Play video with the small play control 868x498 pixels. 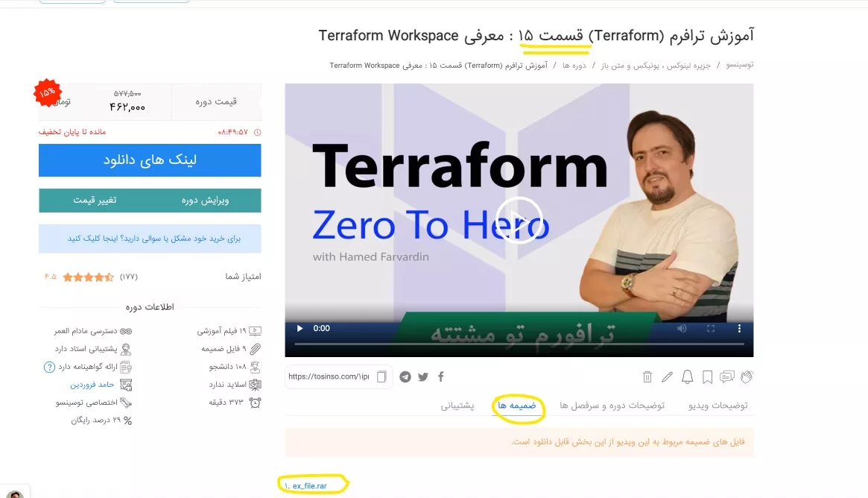click(300, 329)
